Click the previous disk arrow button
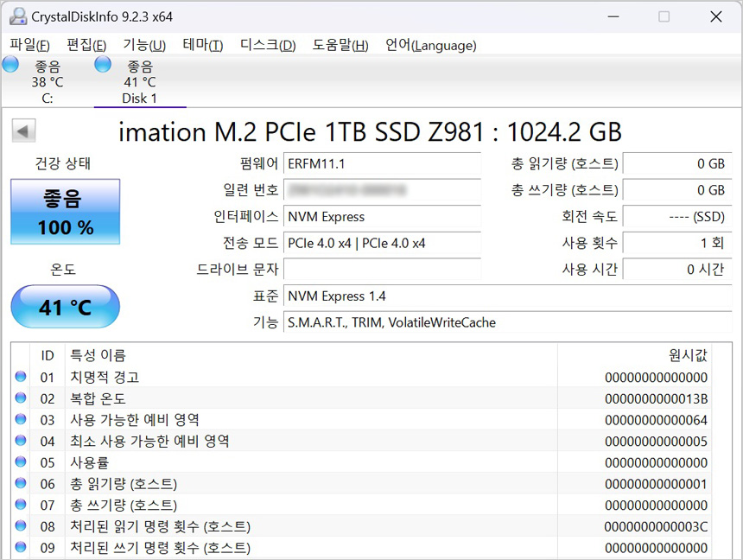The height and width of the screenshot is (560, 743). [x=23, y=131]
